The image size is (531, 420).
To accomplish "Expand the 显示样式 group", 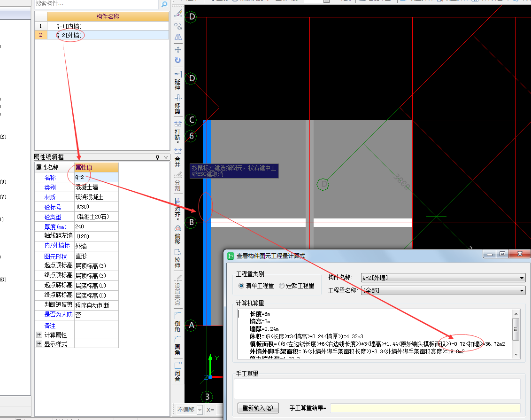I will coord(39,344).
